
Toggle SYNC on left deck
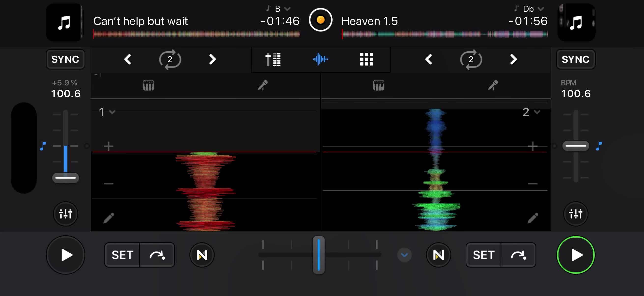tap(65, 59)
